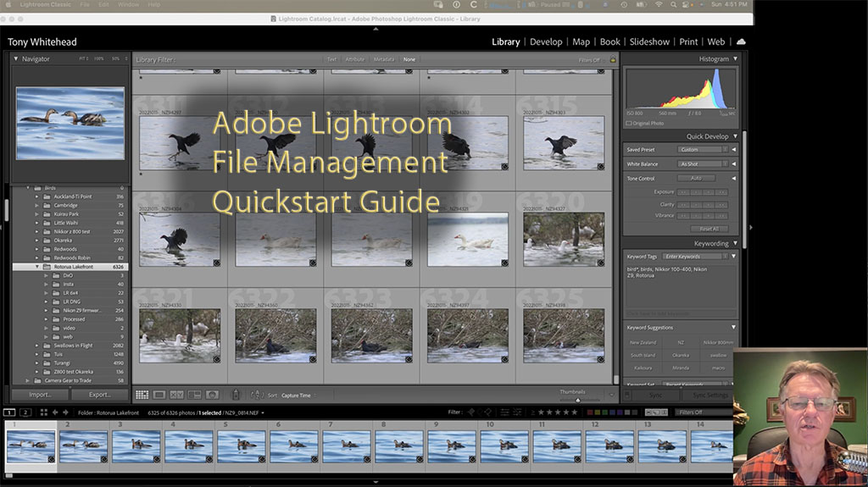Image resolution: width=868 pixels, height=487 pixels.
Task: Switch to Grid view in toolbar
Action: (142, 395)
